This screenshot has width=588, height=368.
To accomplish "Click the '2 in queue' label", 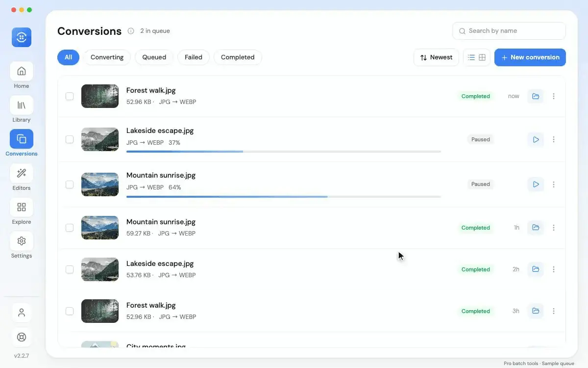I will (x=155, y=31).
